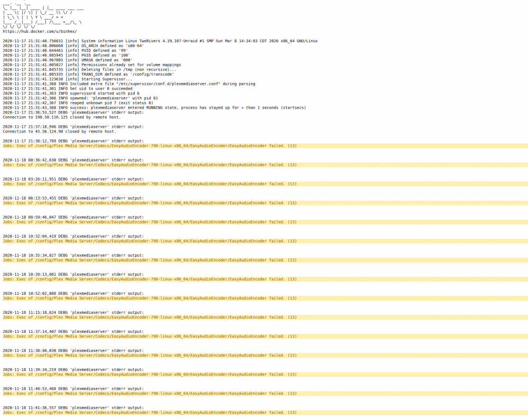
Task: Click the 21:37:18,946 DEBG stderr line
Action: [x=73, y=127]
